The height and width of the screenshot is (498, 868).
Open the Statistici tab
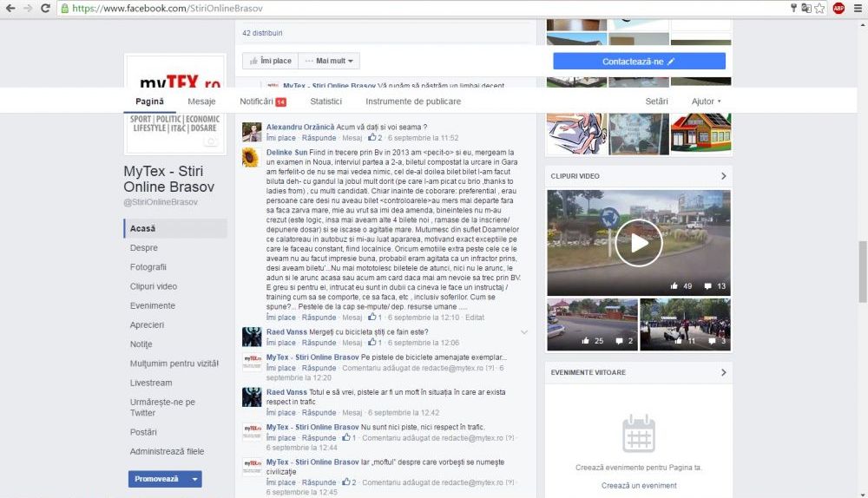coord(326,102)
